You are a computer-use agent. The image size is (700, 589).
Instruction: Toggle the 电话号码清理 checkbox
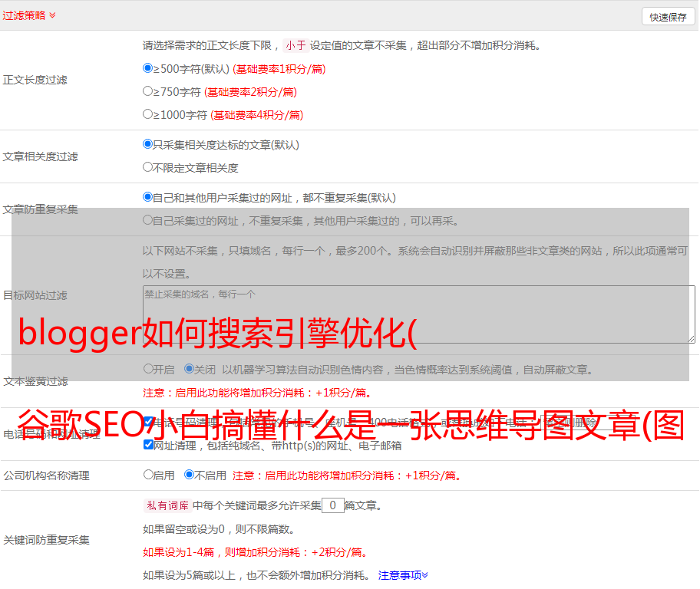pyautogui.click(x=149, y=422)
